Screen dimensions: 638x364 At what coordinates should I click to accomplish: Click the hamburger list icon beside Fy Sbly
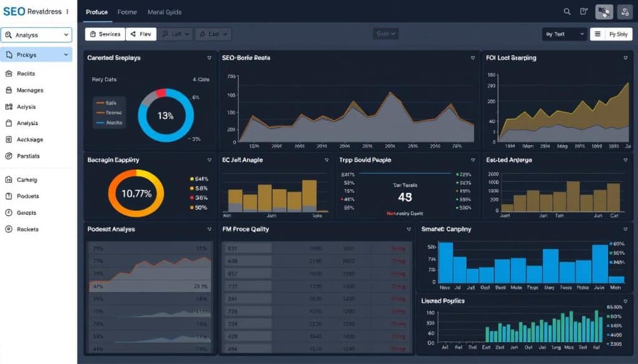point(598,34)
